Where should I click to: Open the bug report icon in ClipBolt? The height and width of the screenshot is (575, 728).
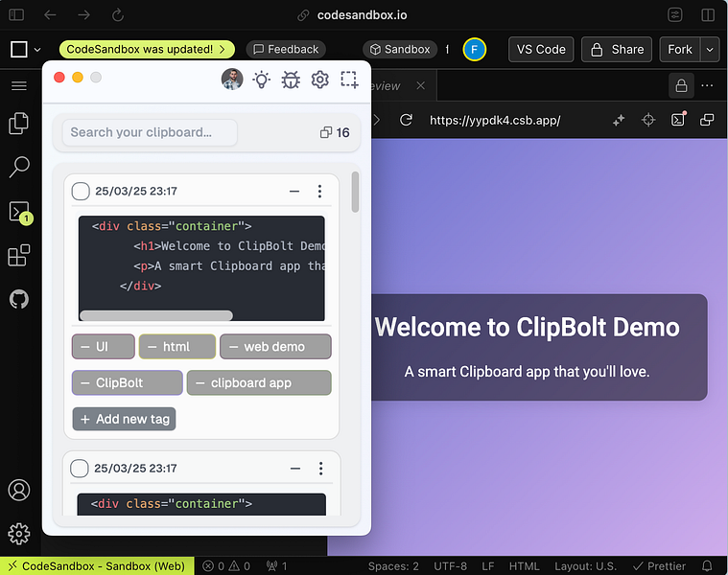[291, 80]
